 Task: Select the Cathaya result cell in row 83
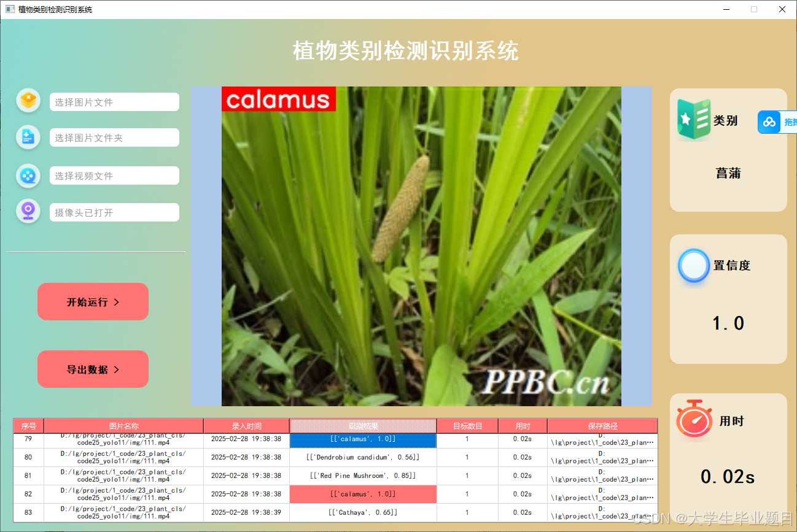click(x=362, y=512)
